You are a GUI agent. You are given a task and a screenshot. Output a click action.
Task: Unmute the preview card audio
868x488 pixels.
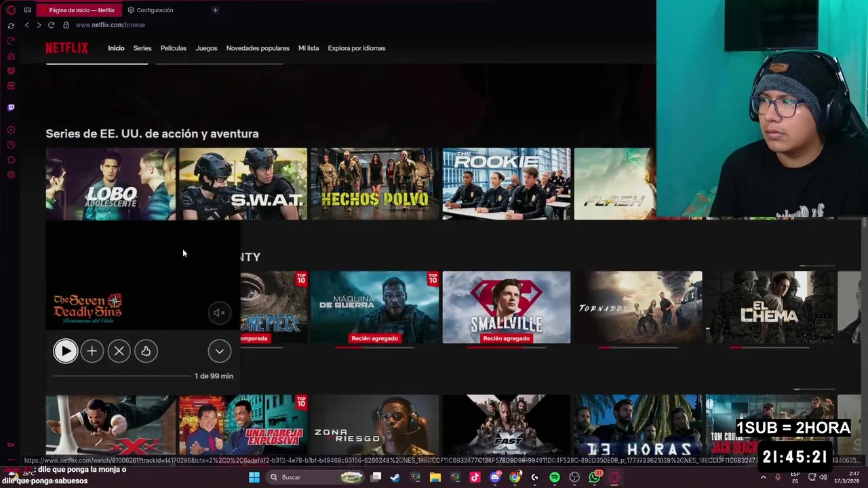[x=219, y=312]
